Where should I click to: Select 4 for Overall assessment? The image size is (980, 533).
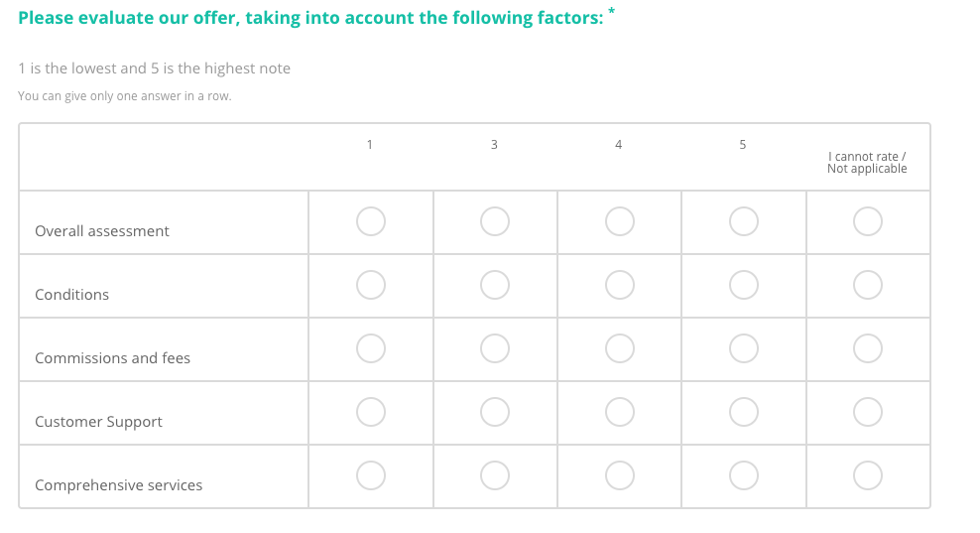619,221
